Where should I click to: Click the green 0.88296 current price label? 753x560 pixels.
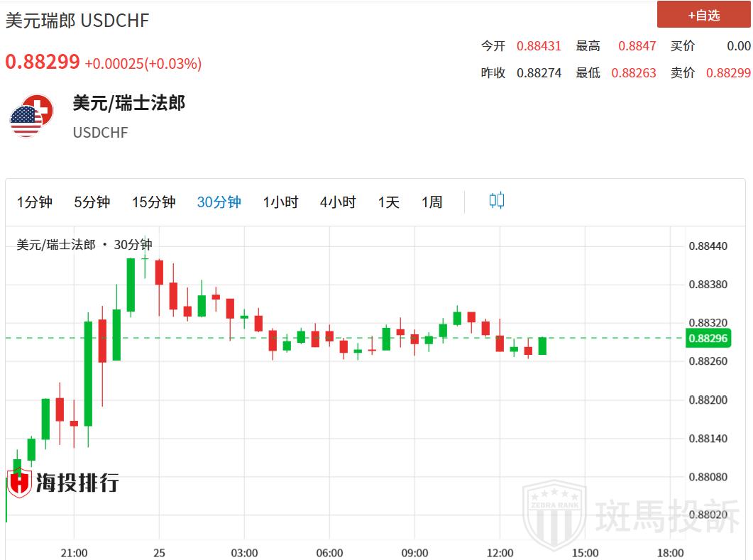pyautogui.click(x=708, y=339)
